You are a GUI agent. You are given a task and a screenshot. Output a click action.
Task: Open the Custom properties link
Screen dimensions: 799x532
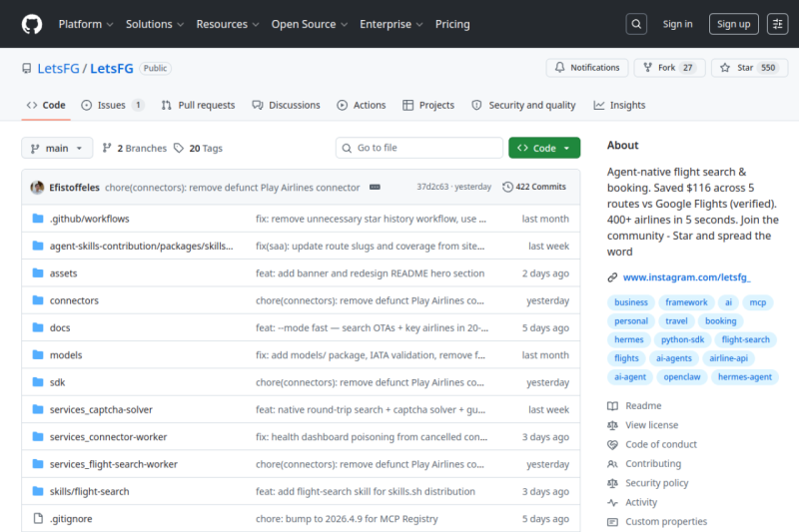(657, 522)
